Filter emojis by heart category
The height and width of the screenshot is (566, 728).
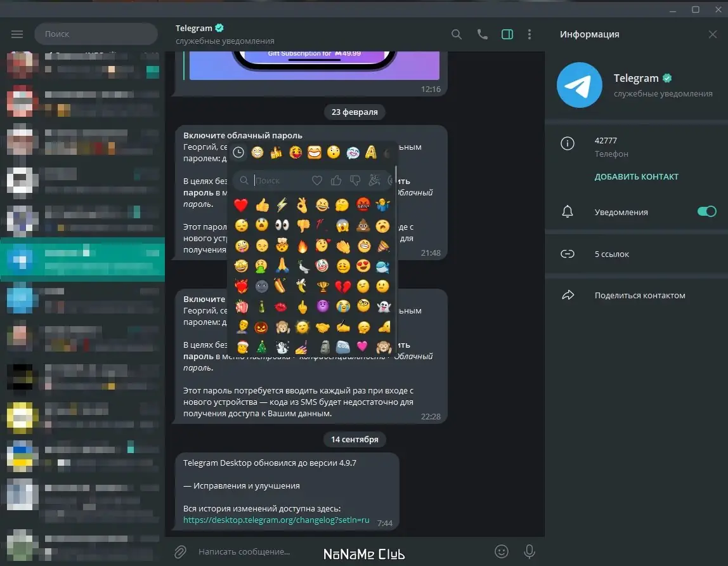tap(316, 180)
